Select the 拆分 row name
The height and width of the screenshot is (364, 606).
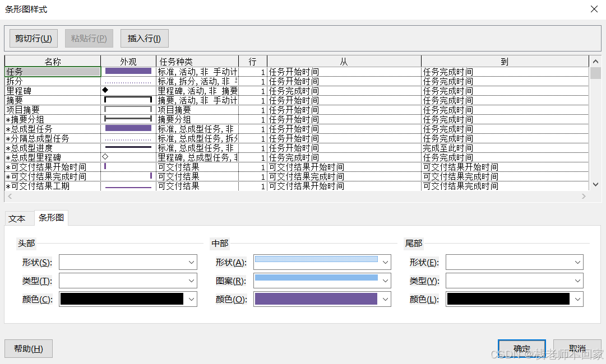pyautogui.click(x=53, y=81)
